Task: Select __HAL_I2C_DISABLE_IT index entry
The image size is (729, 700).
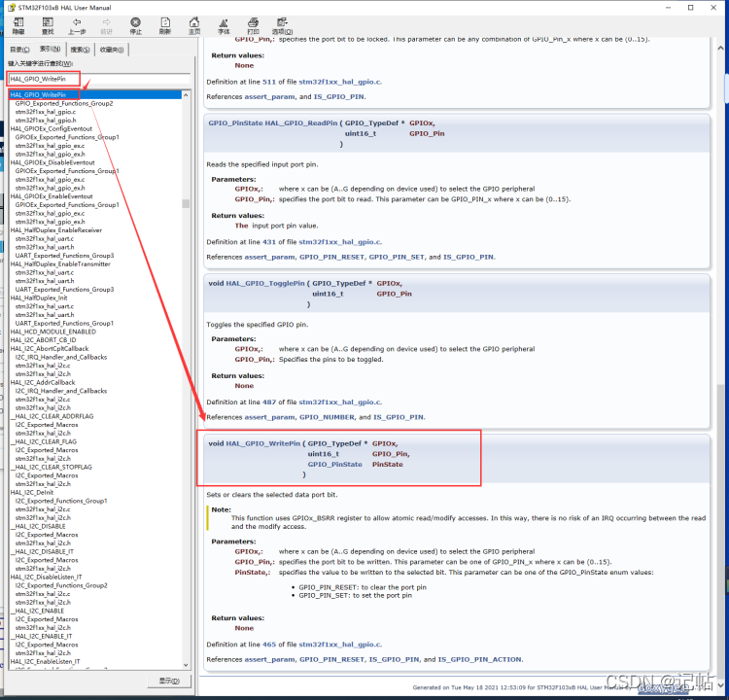Action: pos(42,551)
